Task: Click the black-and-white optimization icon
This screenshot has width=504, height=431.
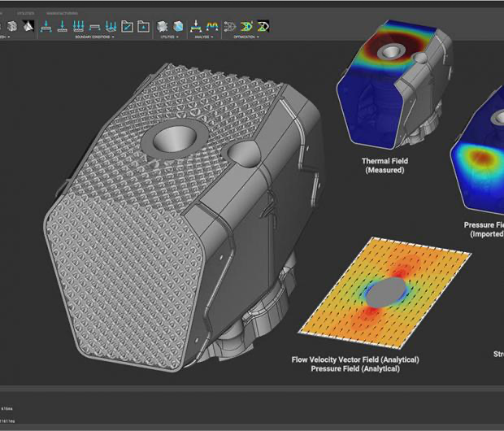Action: coord(263,27)
